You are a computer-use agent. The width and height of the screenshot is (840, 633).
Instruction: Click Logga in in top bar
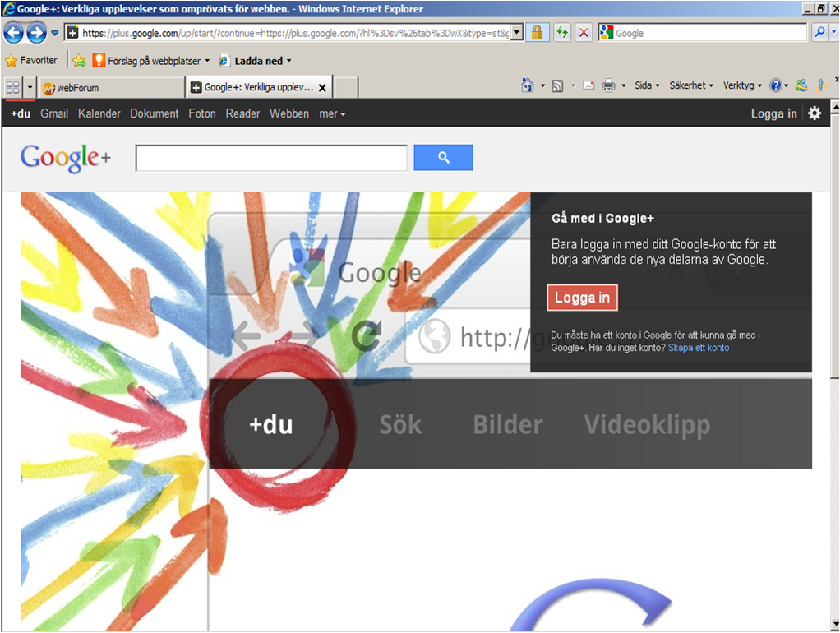773,113
